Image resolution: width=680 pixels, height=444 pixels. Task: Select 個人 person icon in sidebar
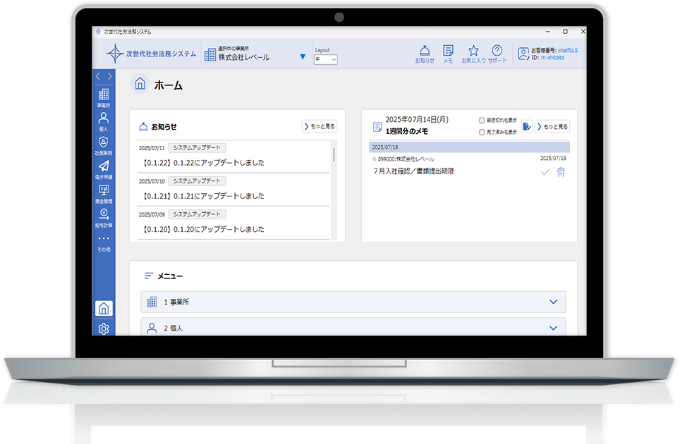pos(104,120)
